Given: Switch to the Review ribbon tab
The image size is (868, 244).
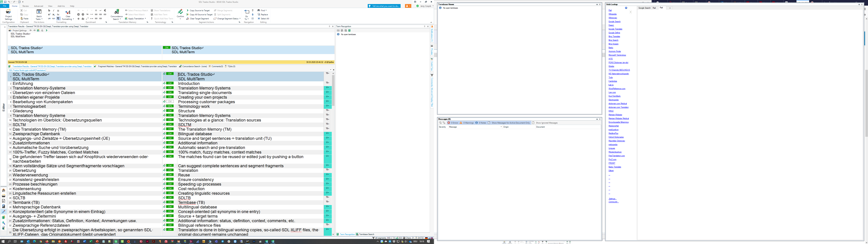Looking at the screenshot, I should [x=26, y=6].
